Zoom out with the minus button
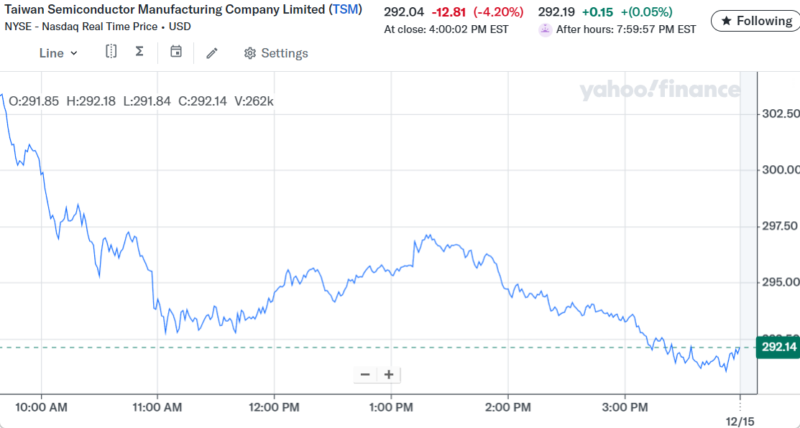The width and height of the screenshot is (800, 428). pyautogui.click(x=365, y=375)
